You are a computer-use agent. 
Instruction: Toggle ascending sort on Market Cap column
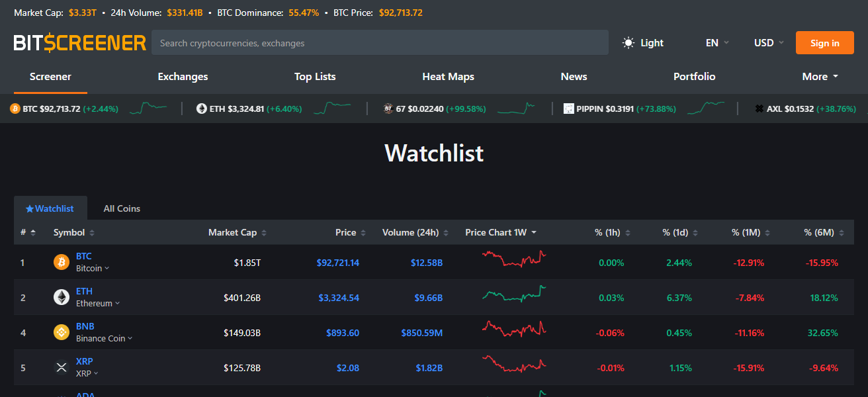(x=263, y=232)
